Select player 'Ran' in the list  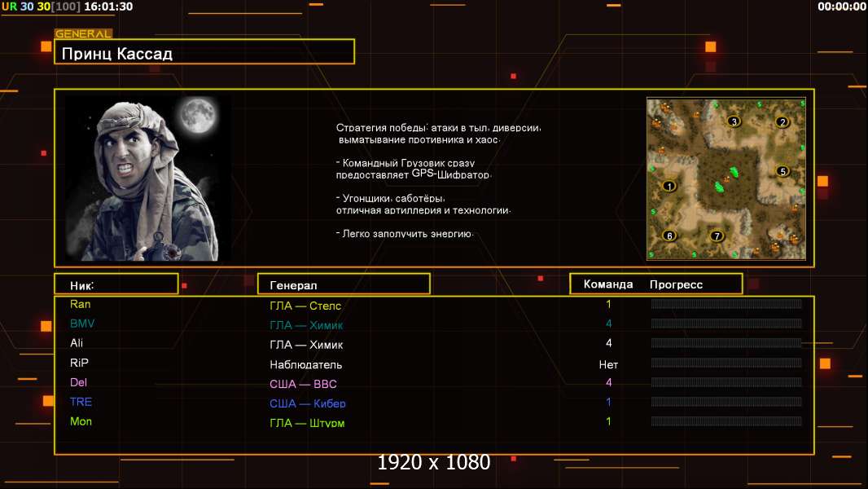click(81, 304)
